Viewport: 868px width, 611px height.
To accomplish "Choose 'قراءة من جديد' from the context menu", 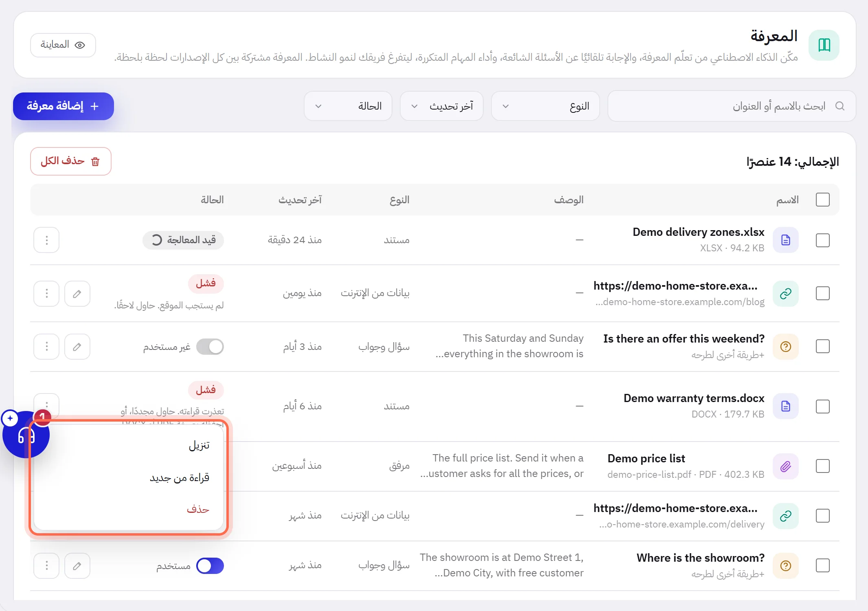I will pyautogui.click(x=129, y=477).
